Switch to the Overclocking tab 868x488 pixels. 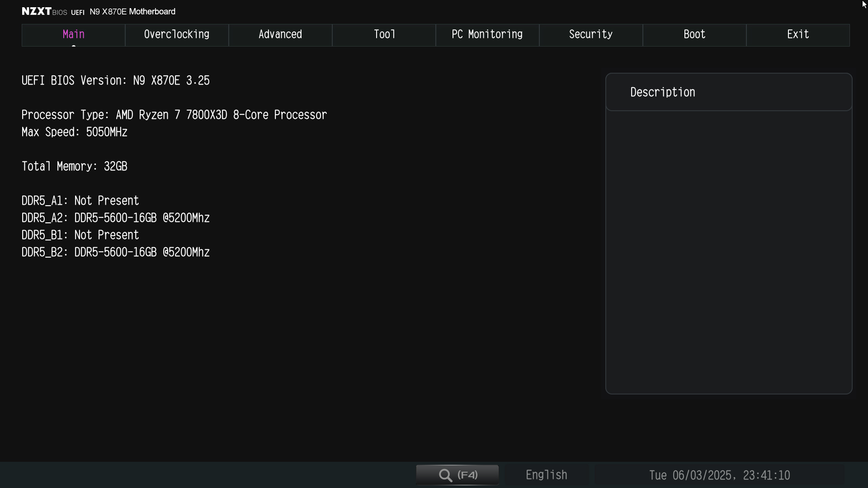177,35
